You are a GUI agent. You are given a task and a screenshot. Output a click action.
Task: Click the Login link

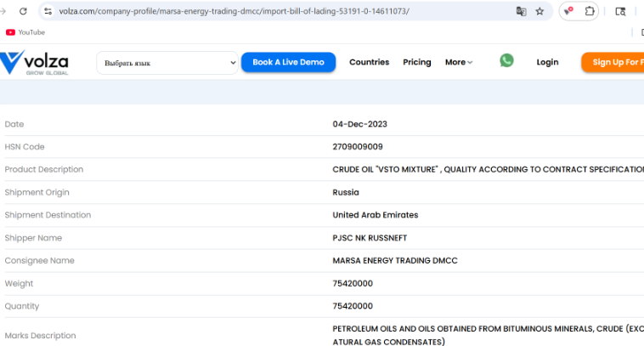point(547,62)
